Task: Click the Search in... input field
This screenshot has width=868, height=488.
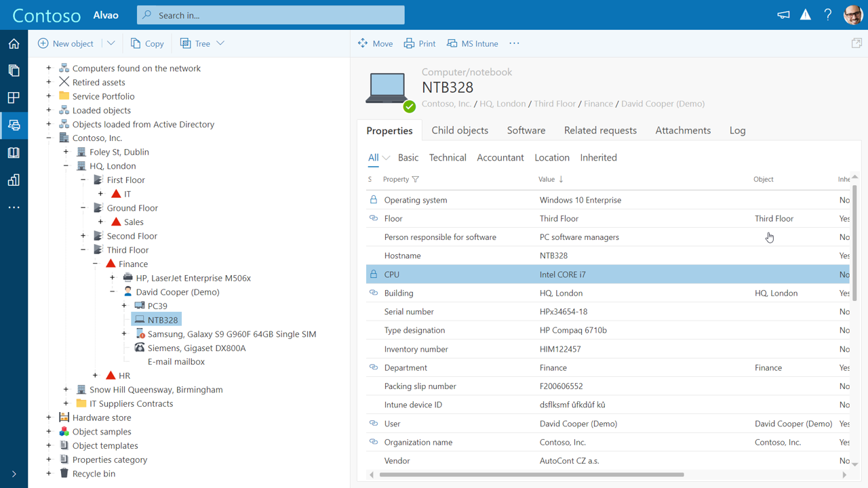Action: click(270, 14)
